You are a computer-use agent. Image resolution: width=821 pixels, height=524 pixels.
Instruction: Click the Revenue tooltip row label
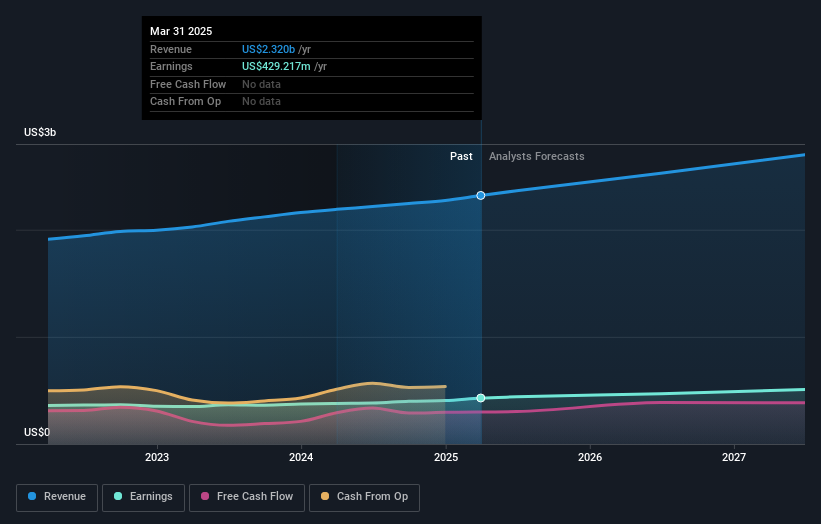coord(171,49)
